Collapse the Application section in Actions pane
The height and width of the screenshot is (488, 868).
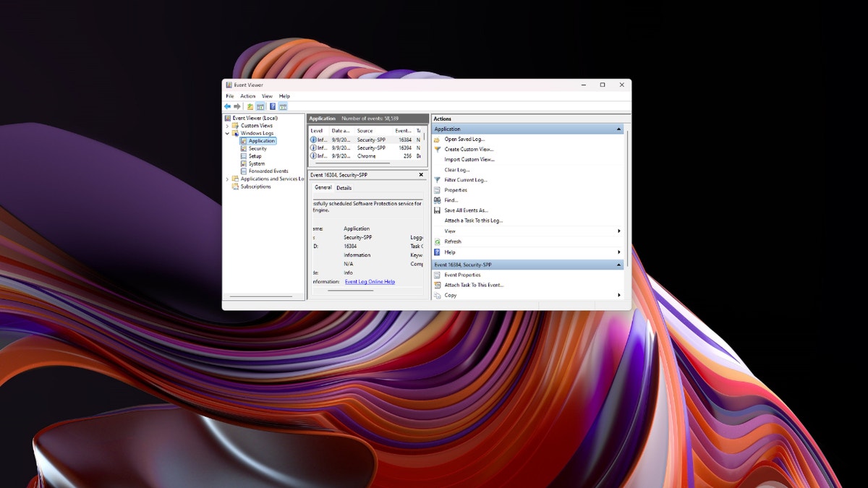(618, 129)
